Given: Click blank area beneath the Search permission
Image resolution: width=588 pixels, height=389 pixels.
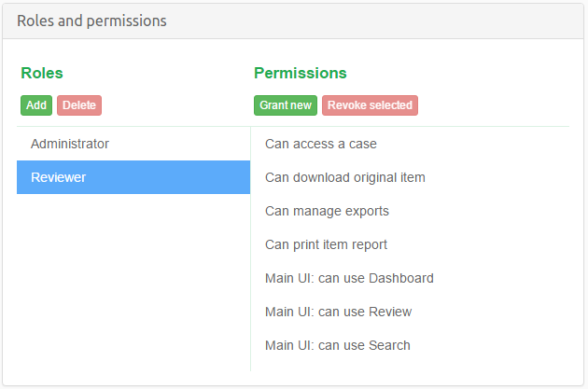Looking at the screenshot, I should point(411,367).
